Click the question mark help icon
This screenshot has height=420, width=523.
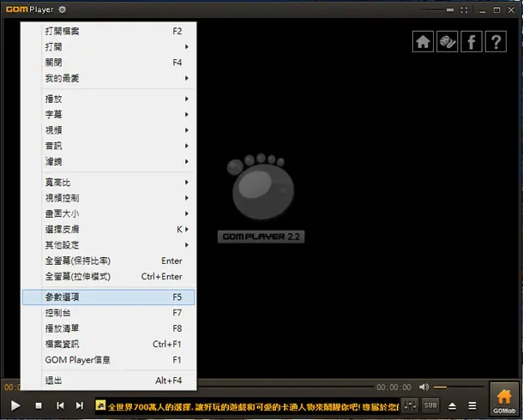coord(496,42)
